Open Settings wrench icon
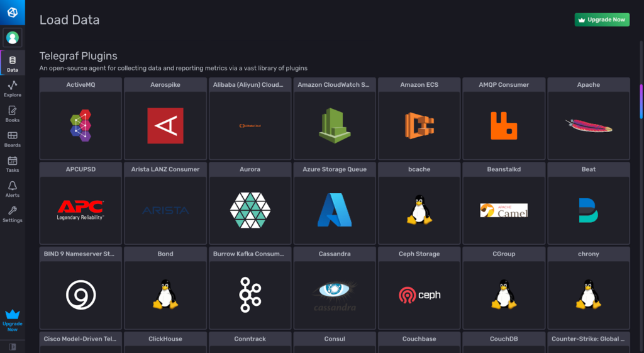 coord(13,214)
